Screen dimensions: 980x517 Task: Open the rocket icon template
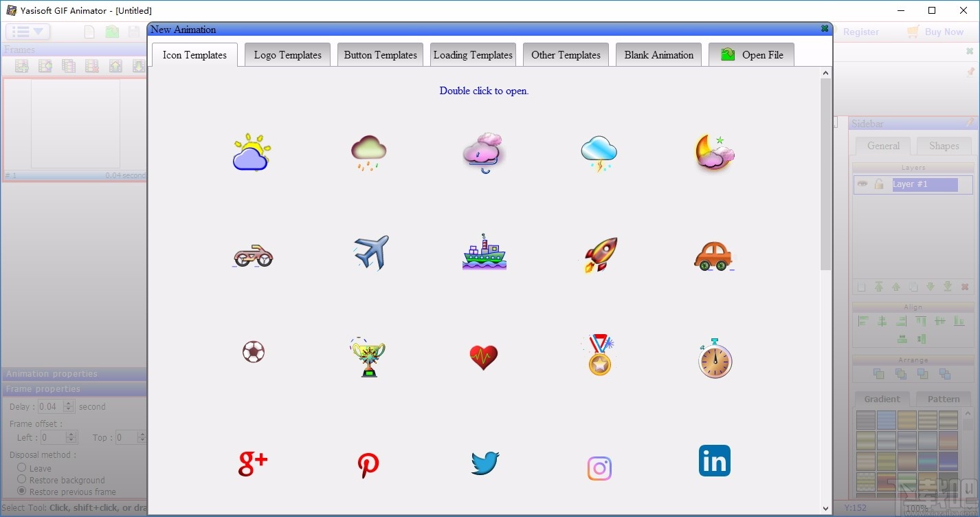coord(599,253)
